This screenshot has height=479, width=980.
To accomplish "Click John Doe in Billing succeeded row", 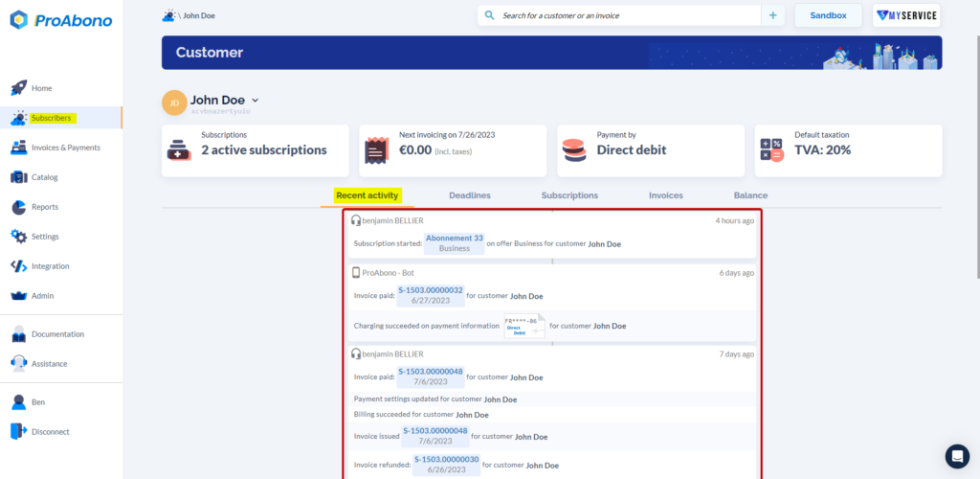I will [472, 415].
